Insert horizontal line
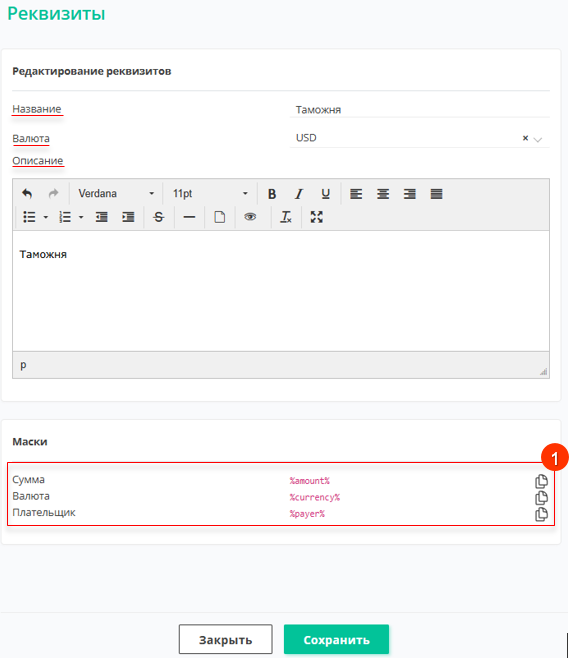 point(189,217)
